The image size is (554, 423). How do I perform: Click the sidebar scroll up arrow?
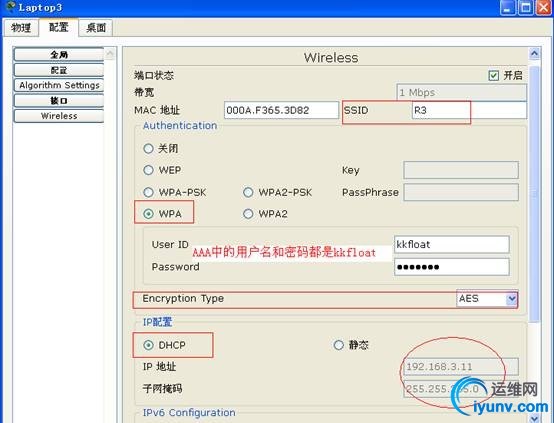(x=110, y=54)
